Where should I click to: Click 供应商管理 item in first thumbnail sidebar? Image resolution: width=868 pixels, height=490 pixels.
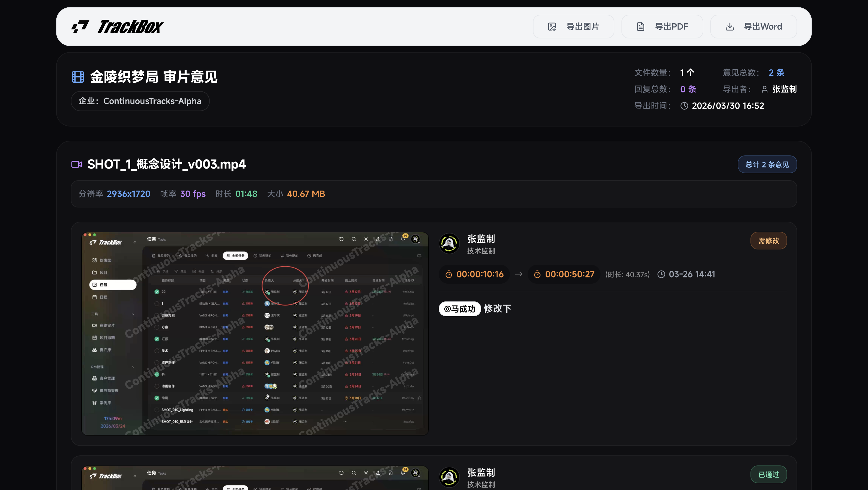105,390
